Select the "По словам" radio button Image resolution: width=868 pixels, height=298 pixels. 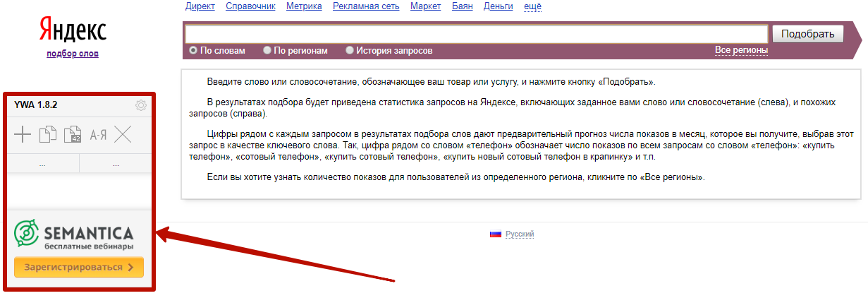pyautogui.click(x=193, y=51)
